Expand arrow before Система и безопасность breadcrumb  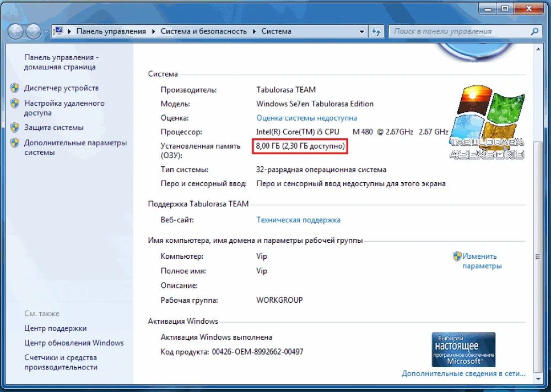point(154,31)
